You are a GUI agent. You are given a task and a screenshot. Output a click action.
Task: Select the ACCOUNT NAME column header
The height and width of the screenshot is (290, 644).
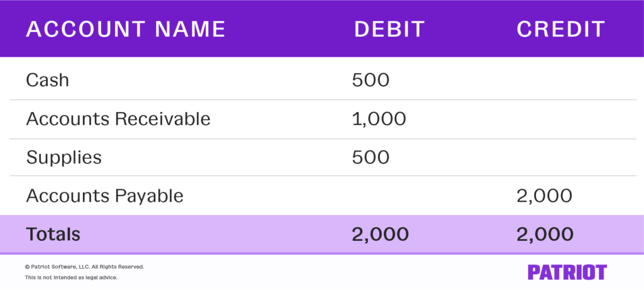tap(125, 29)
